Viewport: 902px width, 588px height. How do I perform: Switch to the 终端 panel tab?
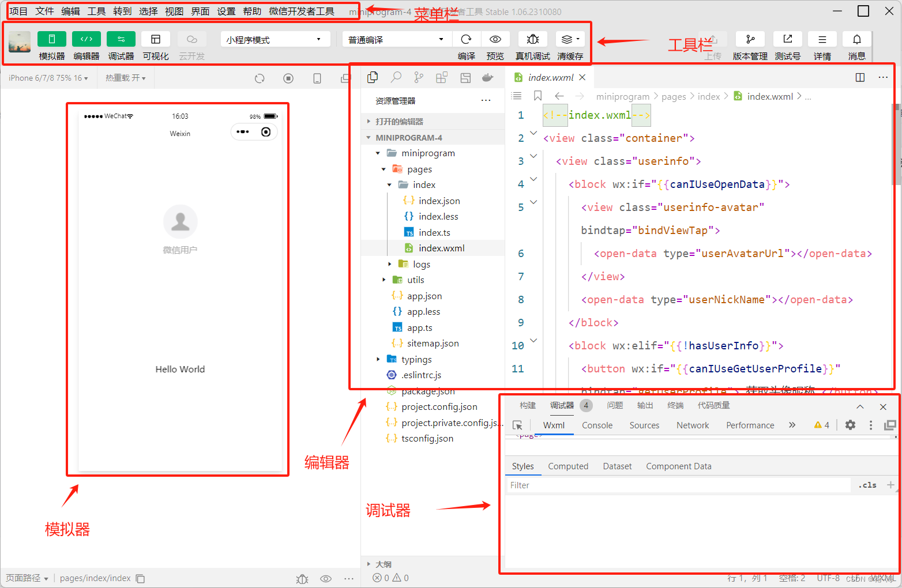(x=675, y=405)
